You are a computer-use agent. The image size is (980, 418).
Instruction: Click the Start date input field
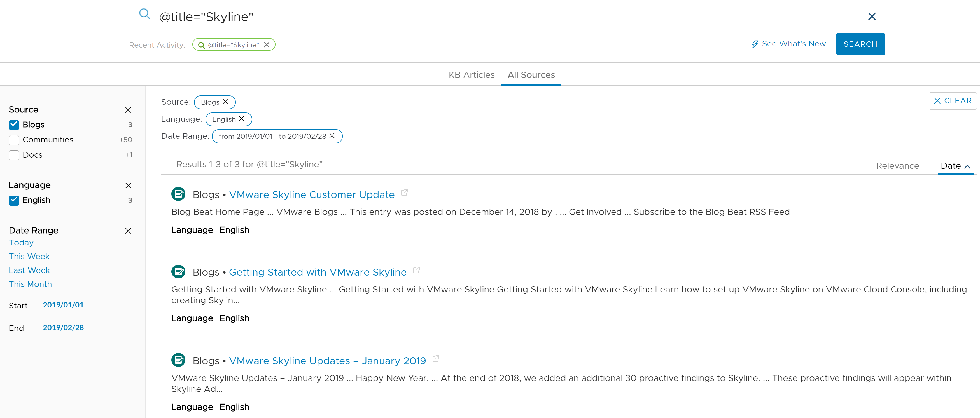tap(81, 305)
